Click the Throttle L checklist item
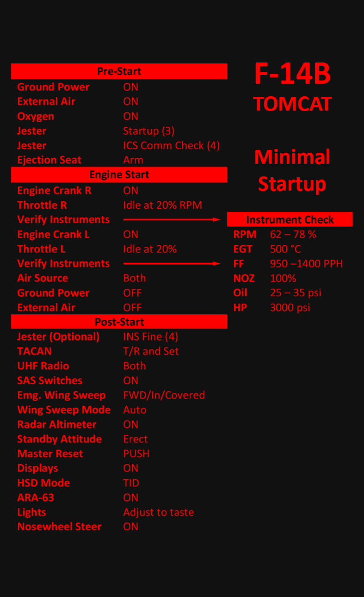Viewport: 364px width, 597px height. tap(41, 249)
